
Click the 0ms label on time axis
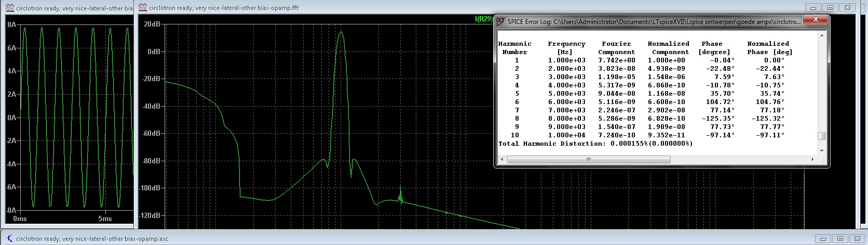(20, 219)
